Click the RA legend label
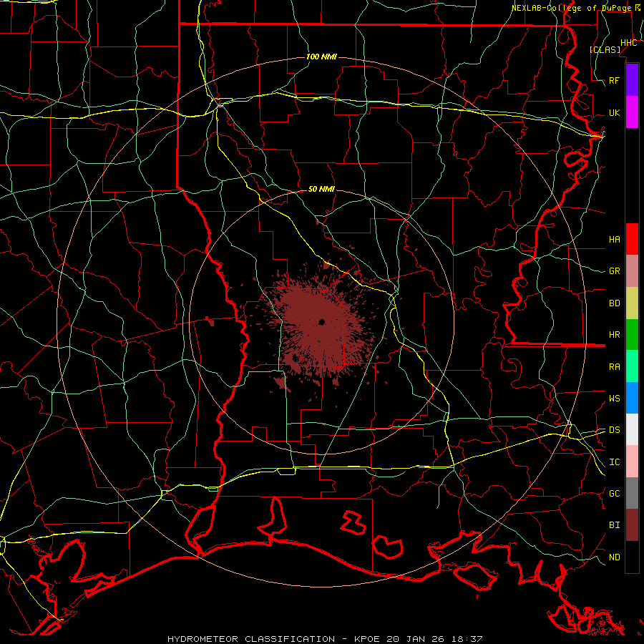This screenshot has height=644, width=644. [614, 367]
